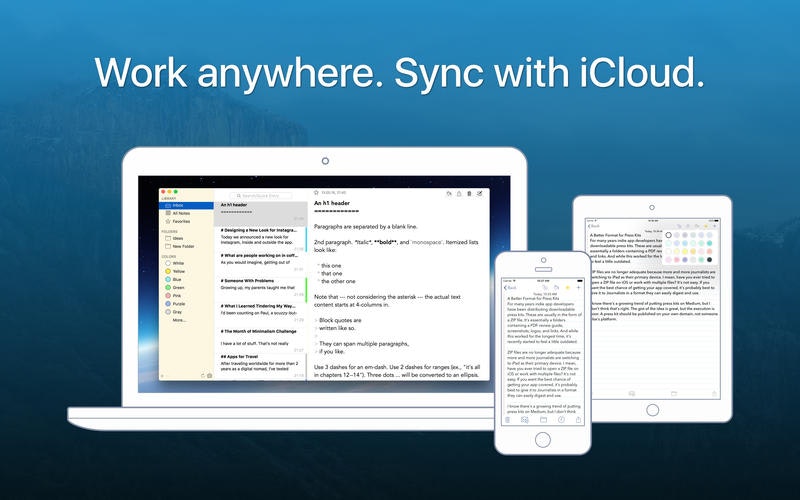Tap the iPad home button
The height and width of the screenshot is (500, 800).
click(653, 410)
